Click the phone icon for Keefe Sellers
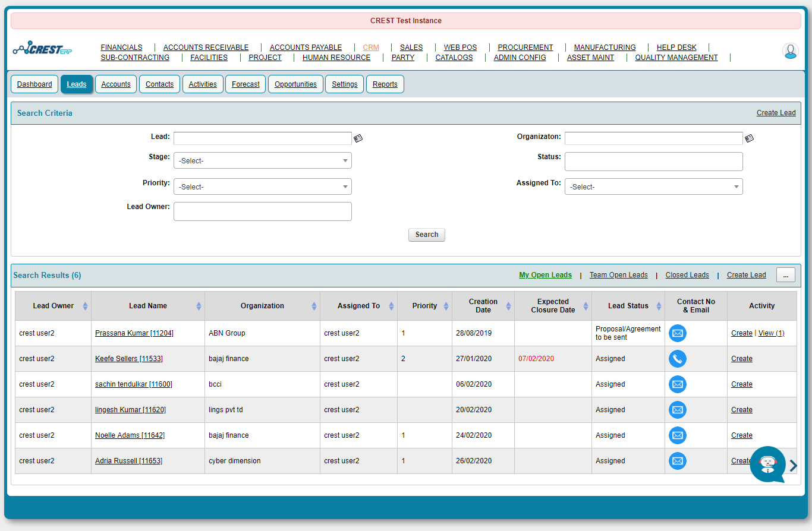812x531 pixels. (x=677, y=359)
